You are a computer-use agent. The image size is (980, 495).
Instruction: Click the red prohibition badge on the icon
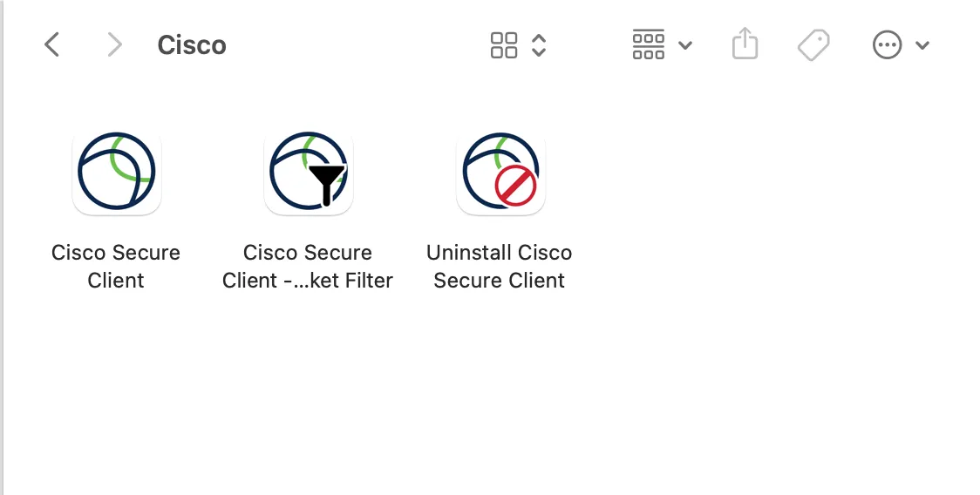515,186
